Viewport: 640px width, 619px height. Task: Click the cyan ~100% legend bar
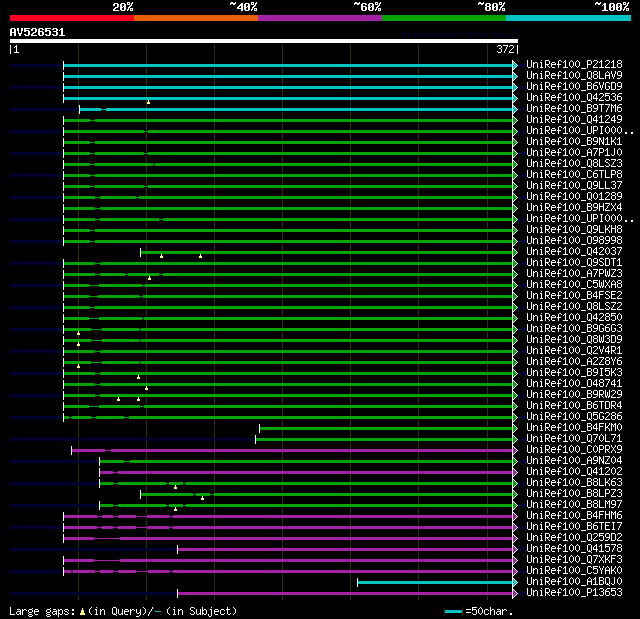[568, 18]
